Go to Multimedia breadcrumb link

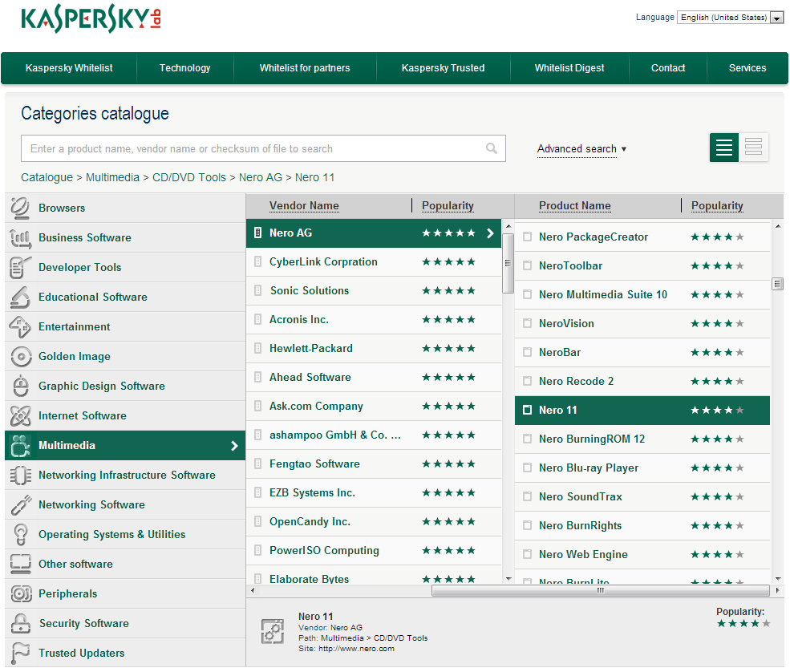coord(112,177)
